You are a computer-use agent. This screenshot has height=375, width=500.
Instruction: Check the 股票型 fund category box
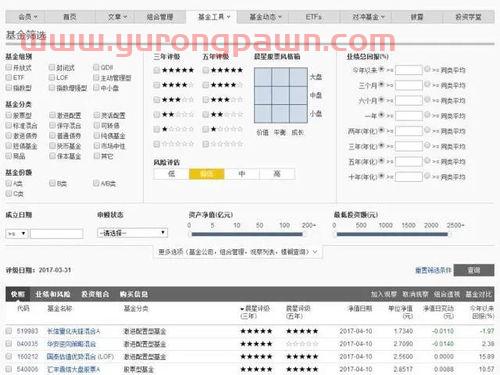[9, 115]
